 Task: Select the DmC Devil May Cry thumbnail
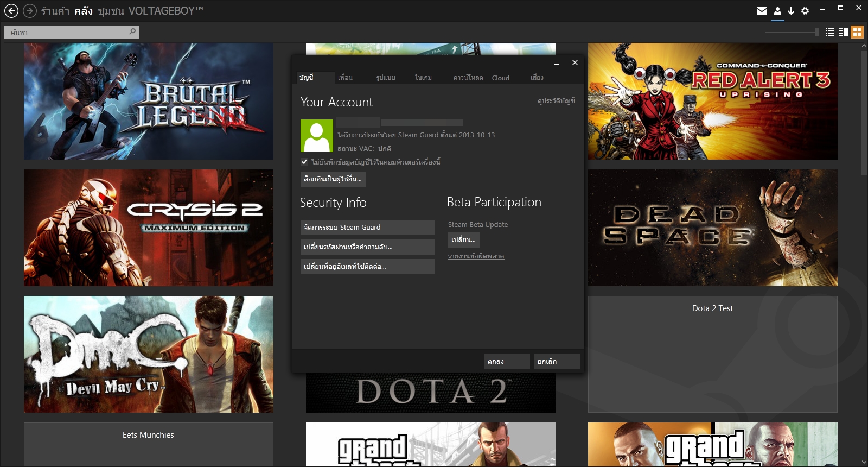tap(149, 354)
